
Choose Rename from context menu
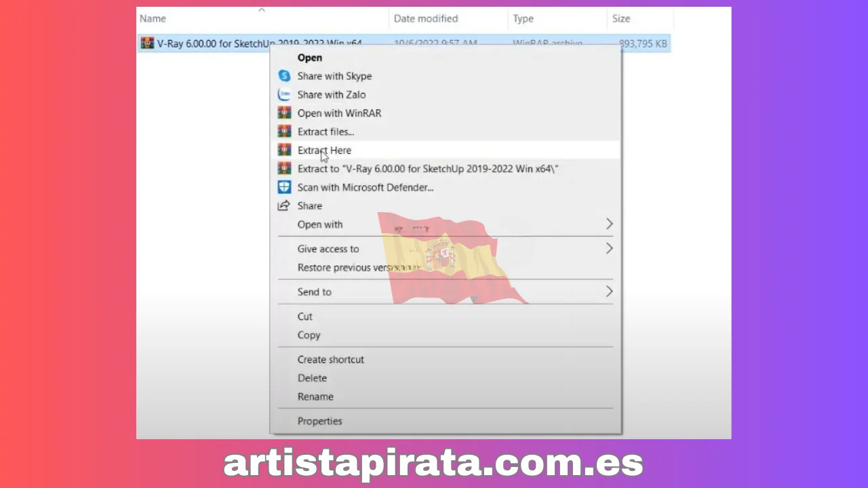[x=315, y=396]
